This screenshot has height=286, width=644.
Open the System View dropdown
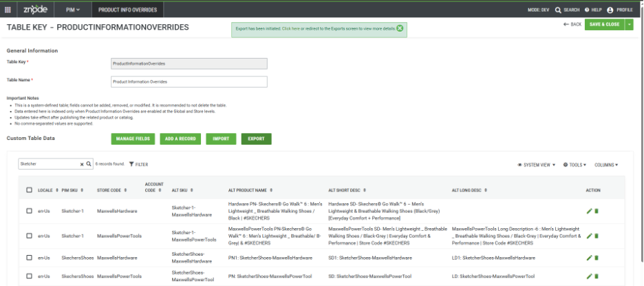pos(537,165)
